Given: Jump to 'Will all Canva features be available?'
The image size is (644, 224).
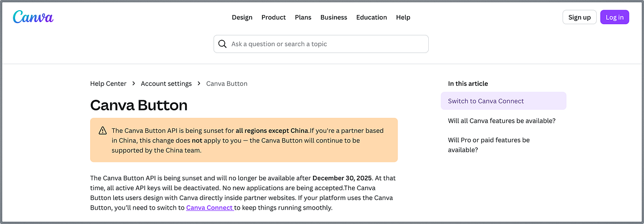Looking at the screenshot, I should 502,121.
